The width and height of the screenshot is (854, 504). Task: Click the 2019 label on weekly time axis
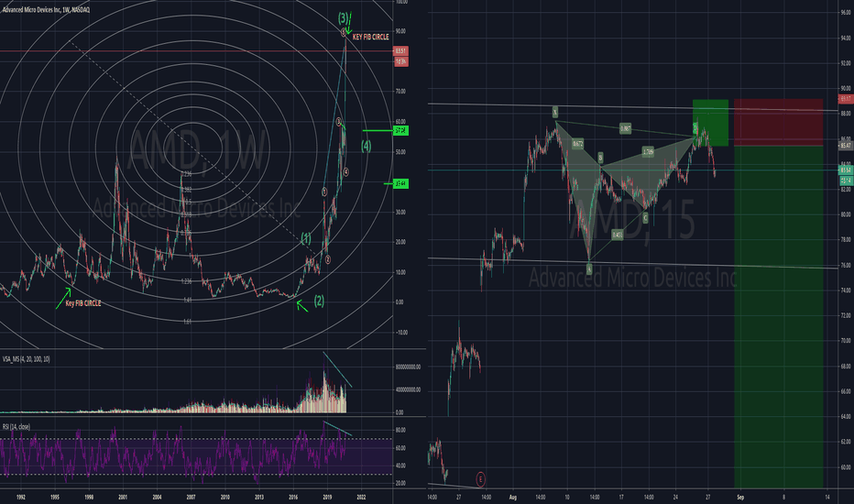(327, 497)
